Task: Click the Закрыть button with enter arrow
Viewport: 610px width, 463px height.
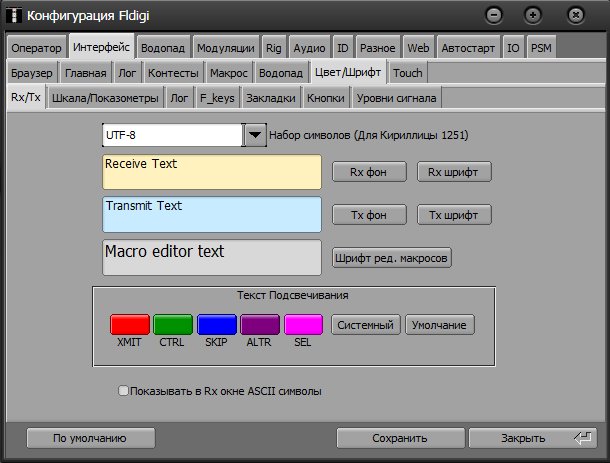Action: (x=533, y=438)
